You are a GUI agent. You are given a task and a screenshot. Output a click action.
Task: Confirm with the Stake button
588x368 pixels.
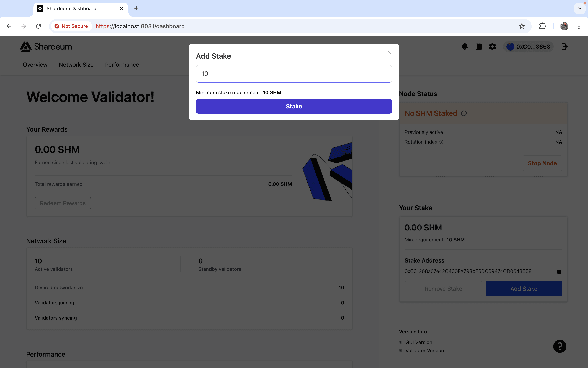click(x=294, y=106)
